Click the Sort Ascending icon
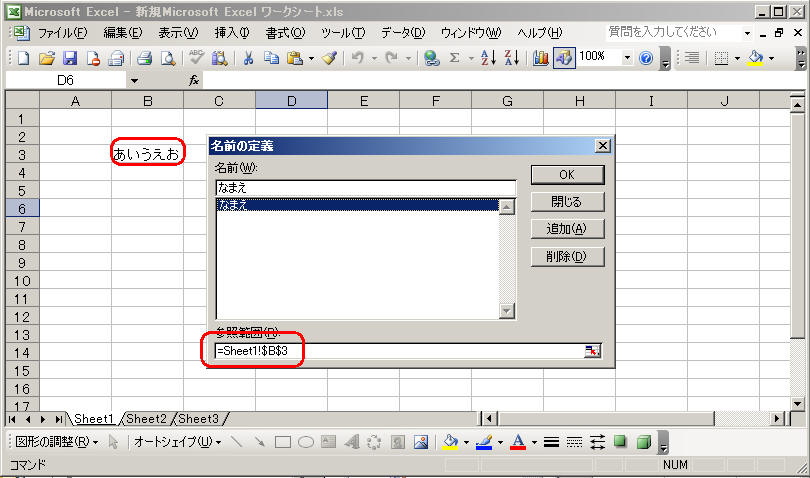 point(489,58)
